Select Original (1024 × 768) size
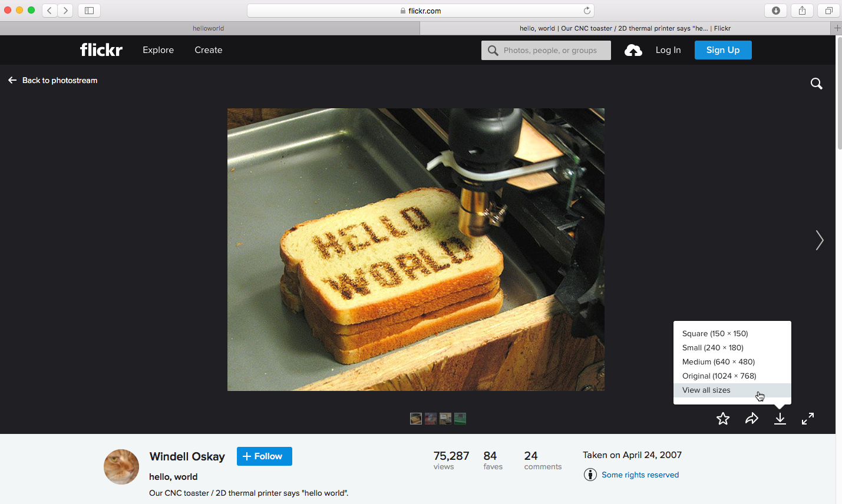Image resolution: width=842 pixels, height=504 pixels. [x=719, y=376]
